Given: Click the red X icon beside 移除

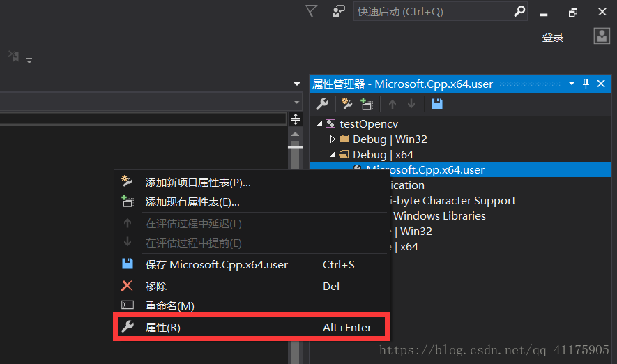Looking at the screenshot, I should click(x=127, y=286).
